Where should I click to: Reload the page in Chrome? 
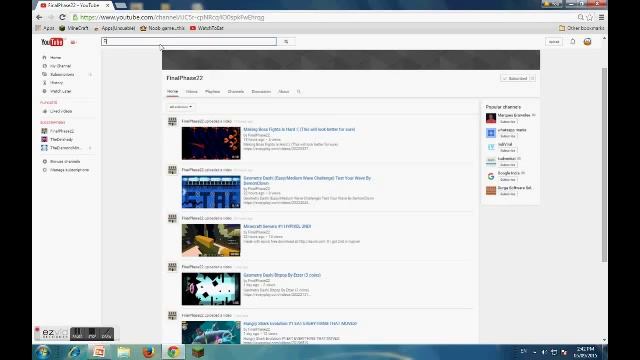click(62, 17)
